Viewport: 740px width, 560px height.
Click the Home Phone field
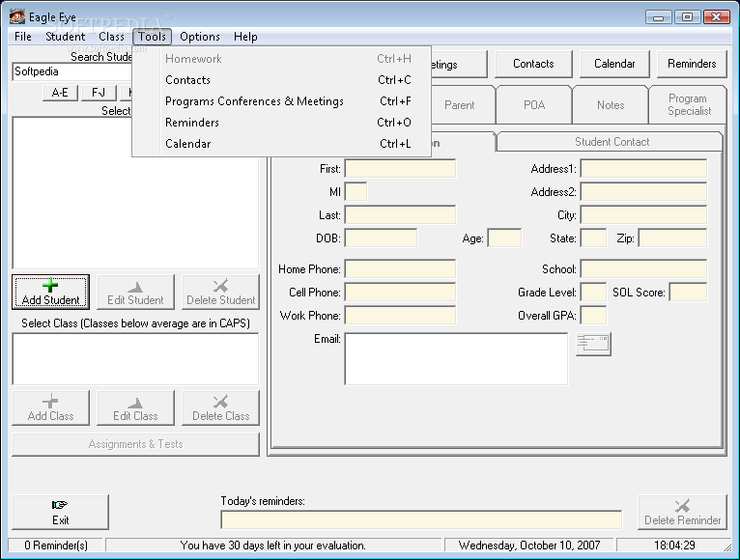[400, 269]
